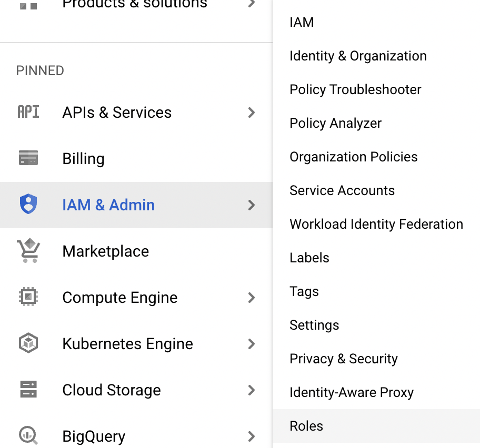Select IAM & Admin in the navigation
The height and width of the screenshot is (448, 480).
click(x=136, y=205)
